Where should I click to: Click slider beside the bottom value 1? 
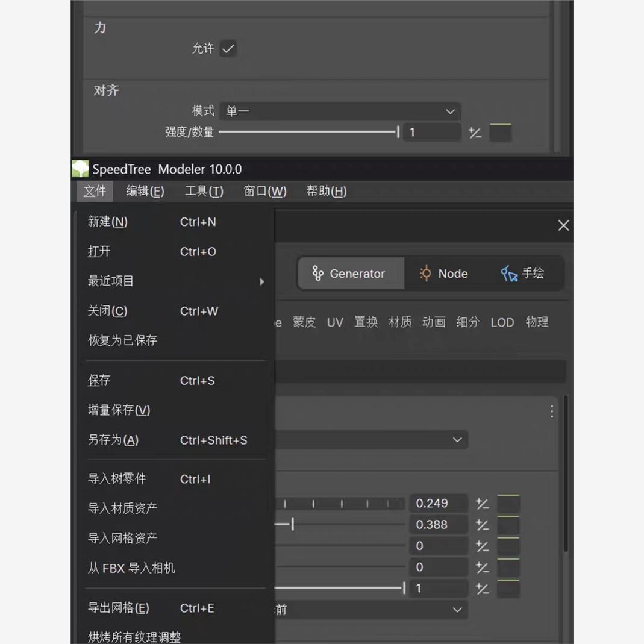340,588
